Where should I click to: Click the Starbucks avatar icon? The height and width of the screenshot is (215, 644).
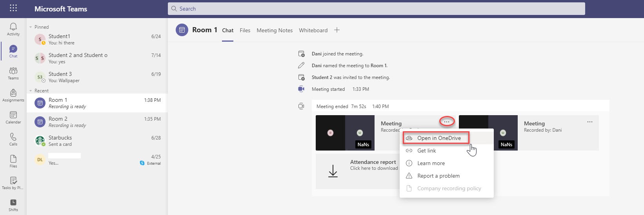pyautogui.click(x=40, y=141)
